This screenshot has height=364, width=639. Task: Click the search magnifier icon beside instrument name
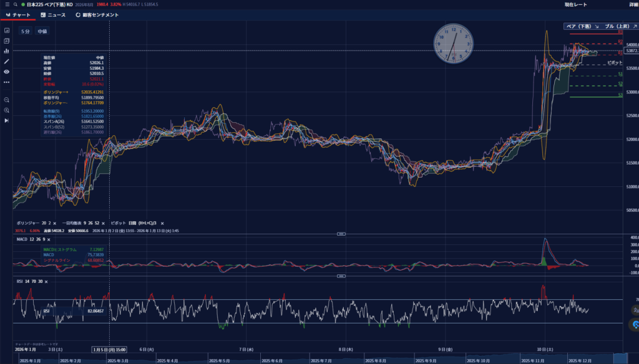click(x=15, y=4)
